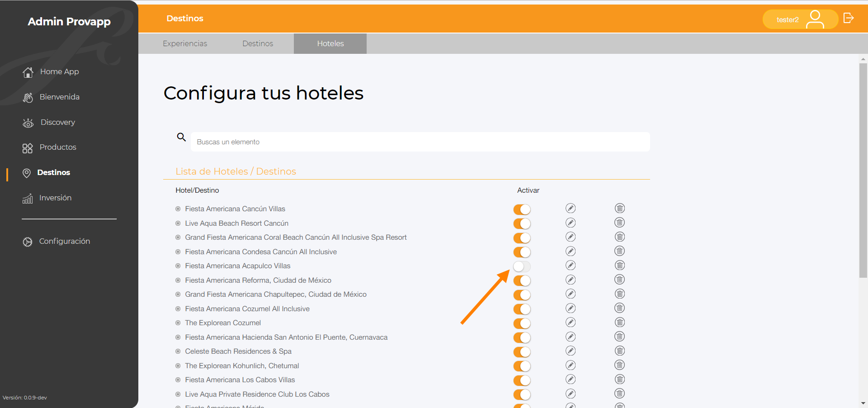Delete Grand Fiesta Americana Chapultepec hotel
868x408 pixels.
620,294
